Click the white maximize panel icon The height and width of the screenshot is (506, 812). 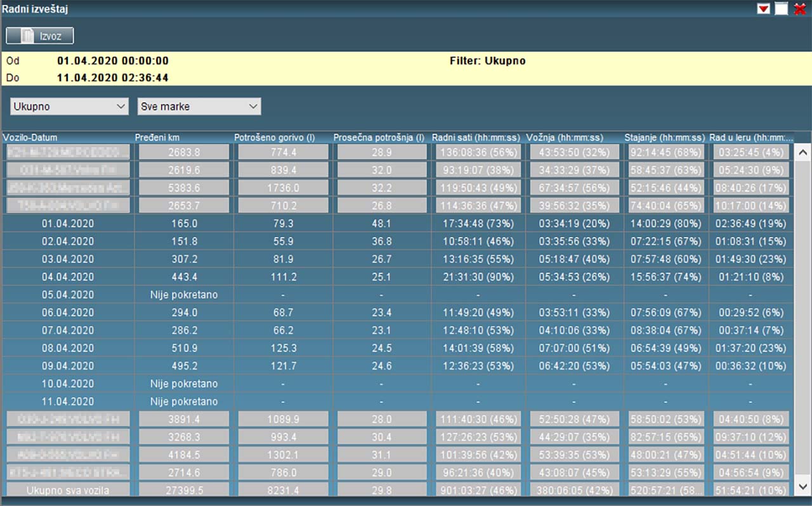tap(781, 9)
